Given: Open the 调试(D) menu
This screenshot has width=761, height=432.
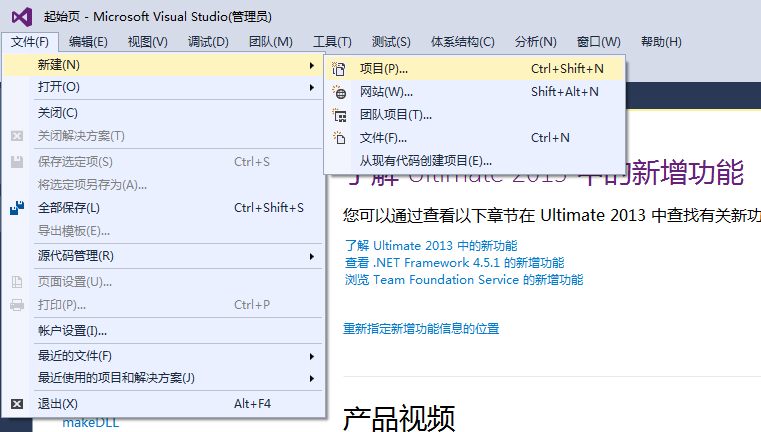Looking at the screenshot, I should (x=208, y=42).
